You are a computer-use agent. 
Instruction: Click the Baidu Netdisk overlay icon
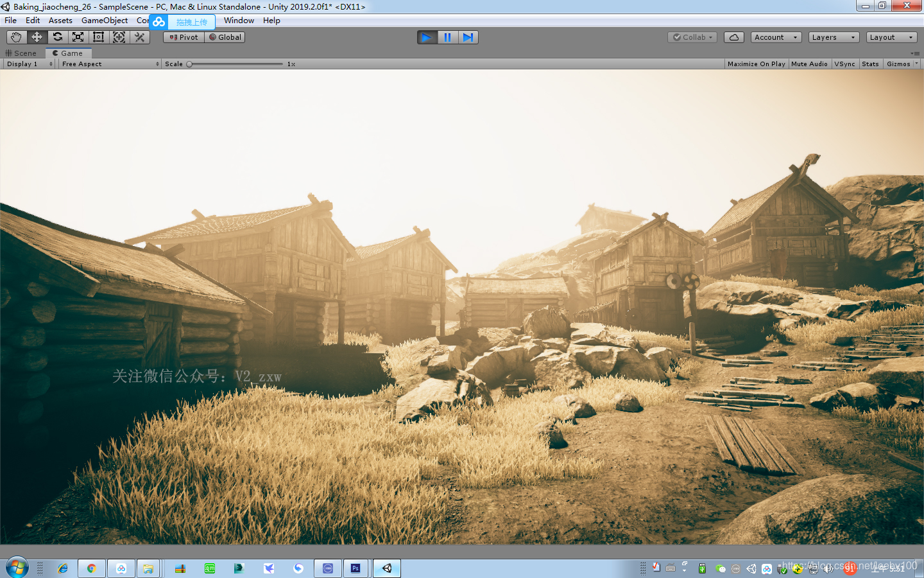coord(158,22)
